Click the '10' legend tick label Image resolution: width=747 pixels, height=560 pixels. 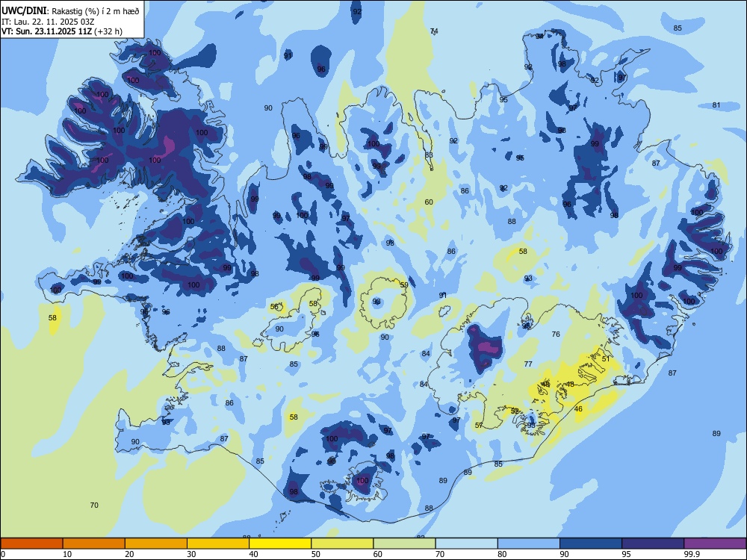pyautogui.click(x=67, y=554)
